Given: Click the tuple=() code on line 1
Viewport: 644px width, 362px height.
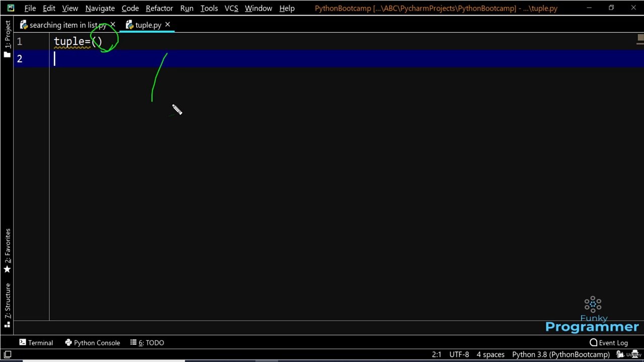Looking at the screenshot, I should [x=78, y=42].
